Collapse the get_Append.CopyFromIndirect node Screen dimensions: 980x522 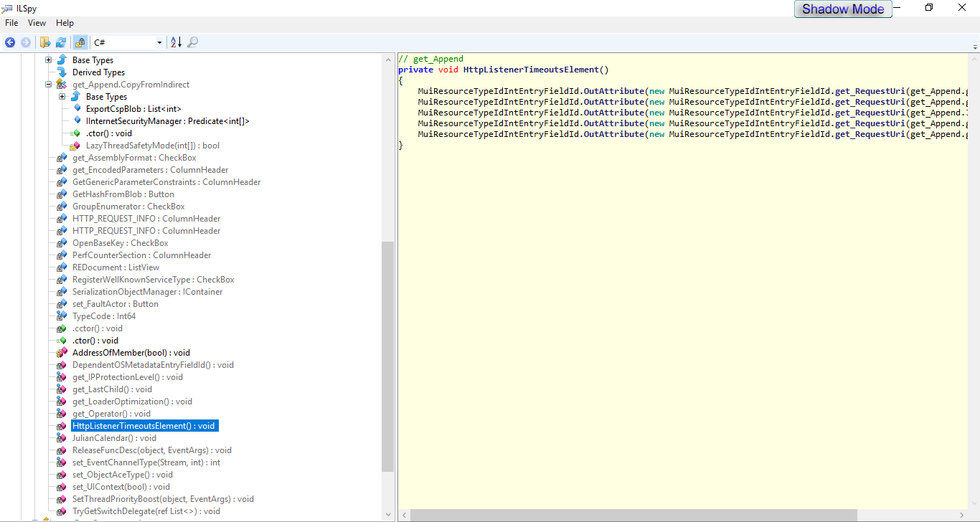point(49,85)
